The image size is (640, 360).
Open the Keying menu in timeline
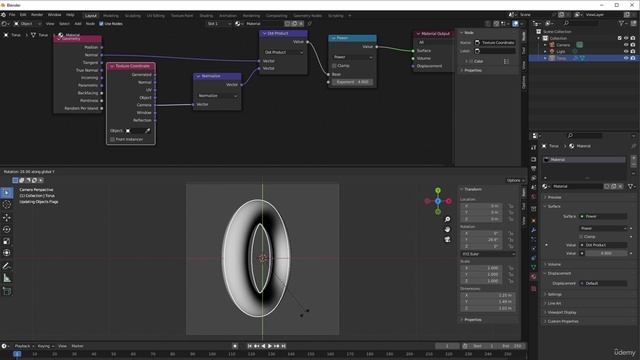45,346
